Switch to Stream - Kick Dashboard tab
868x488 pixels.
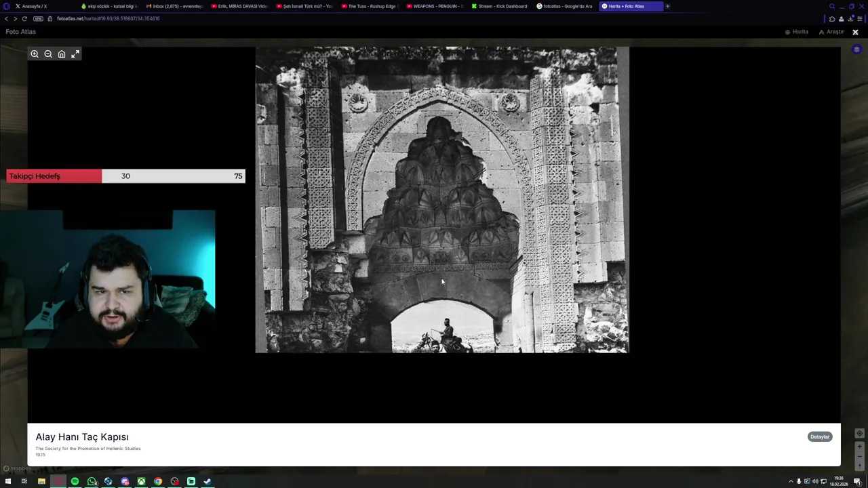[500, 6]
